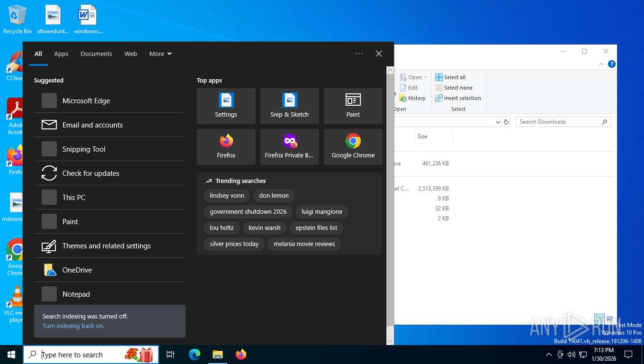Viewport: 644px width, 364px height.
Task: Refresh the Downloads folder address bar
Action: point(506,122)
